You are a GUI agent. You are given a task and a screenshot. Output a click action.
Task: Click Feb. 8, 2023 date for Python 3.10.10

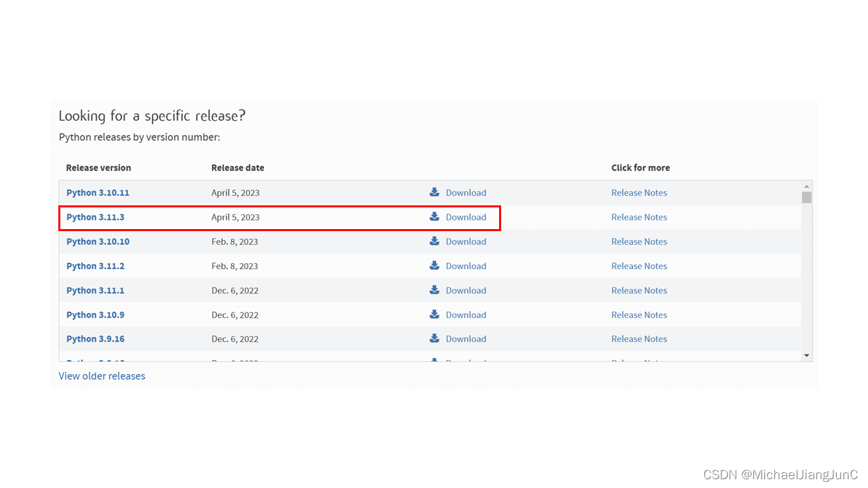point(235,241)
